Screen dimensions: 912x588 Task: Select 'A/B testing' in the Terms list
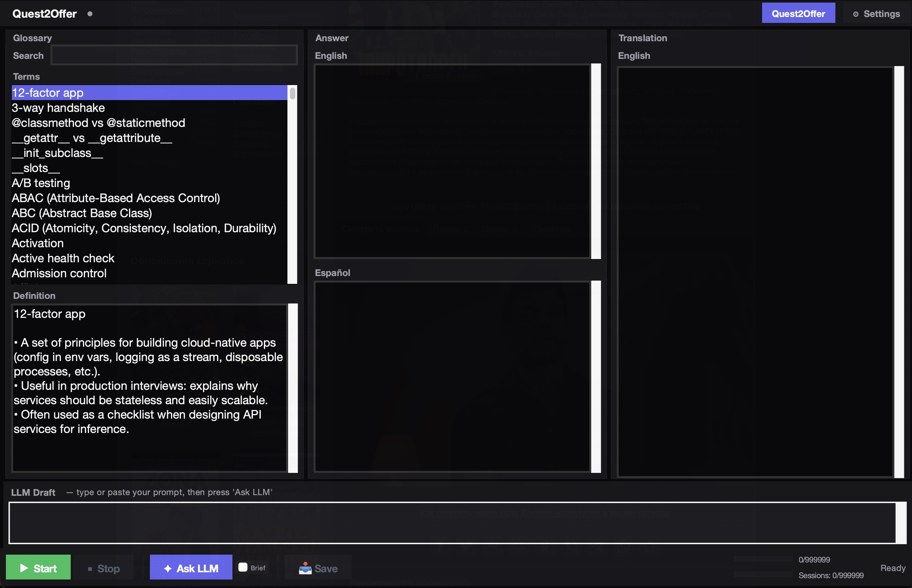pos(41,183)
